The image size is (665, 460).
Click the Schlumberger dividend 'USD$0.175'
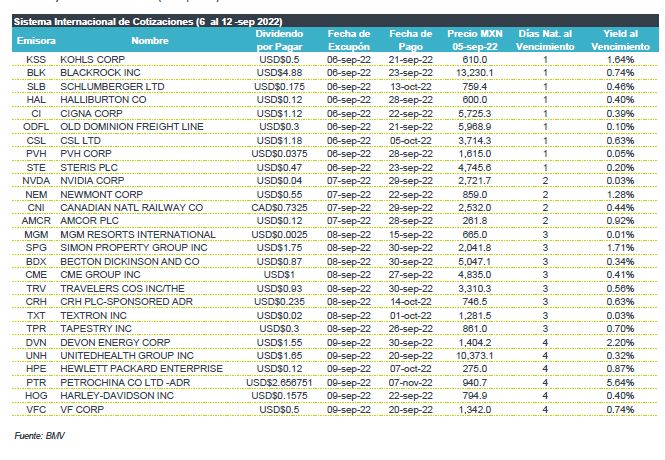tap(279, 87)
